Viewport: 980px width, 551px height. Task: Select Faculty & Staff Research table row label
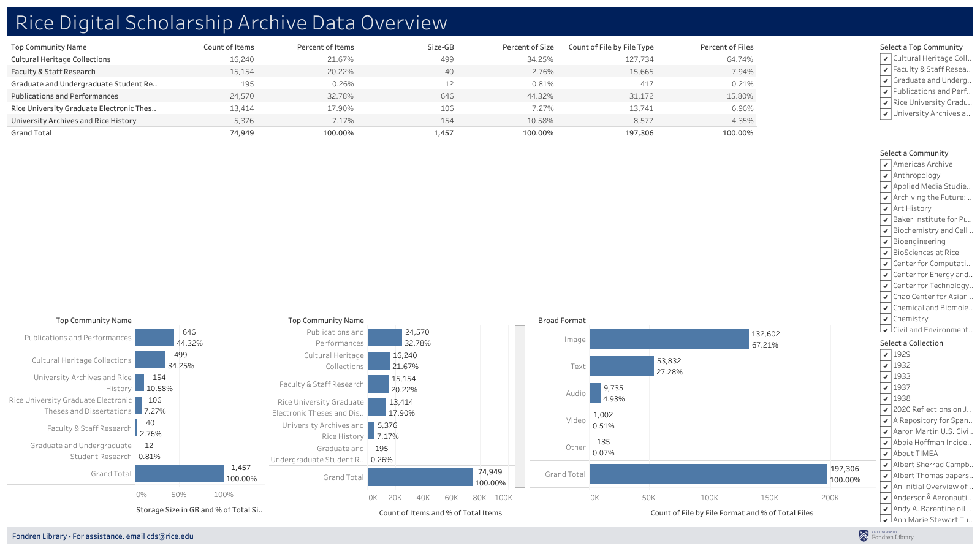coord(53,72)
